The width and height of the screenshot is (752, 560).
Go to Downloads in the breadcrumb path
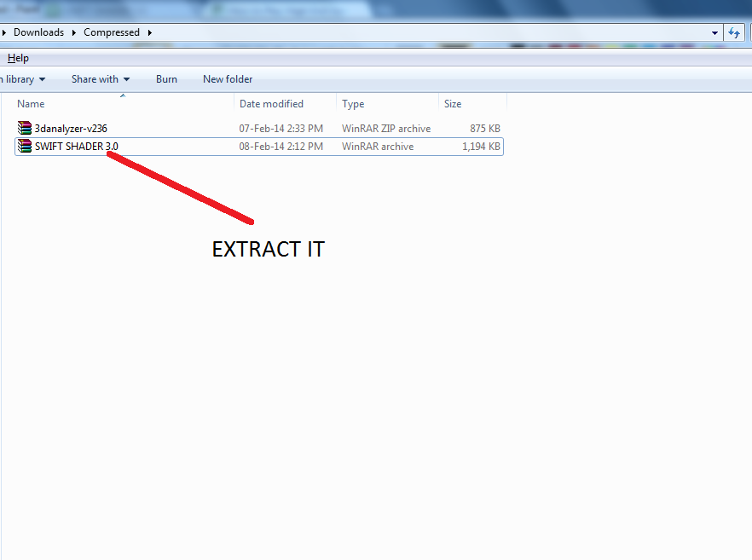pos(38,32)
